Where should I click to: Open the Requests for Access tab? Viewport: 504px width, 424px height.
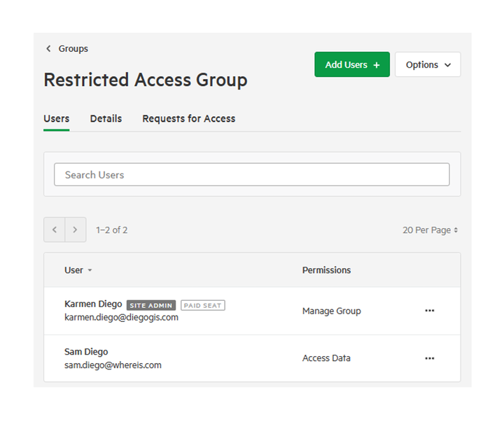[189, 119]
